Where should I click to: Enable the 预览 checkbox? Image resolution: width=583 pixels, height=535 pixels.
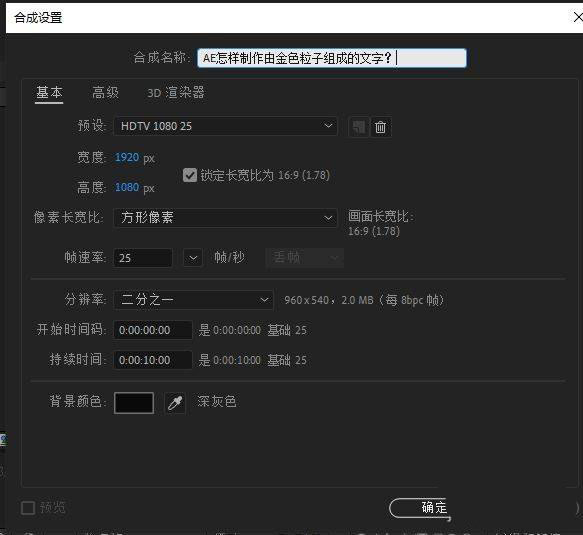pyautogui.click(x=28, y=507)
